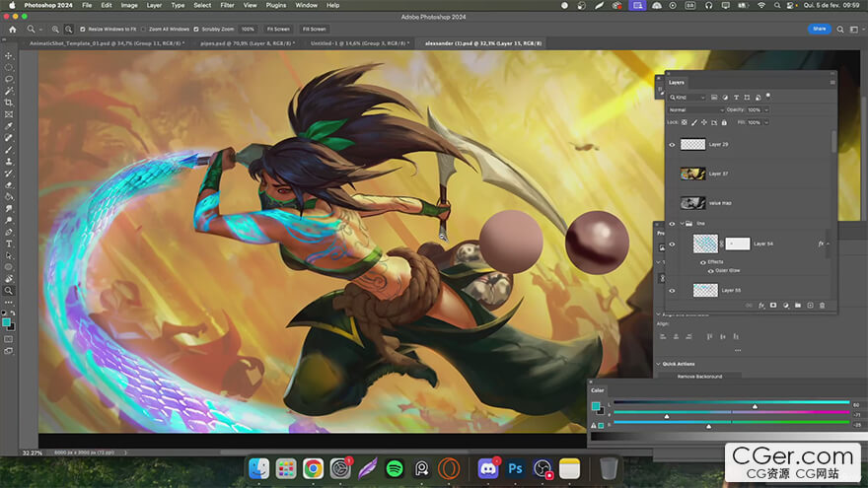Select the Type tool in the toolbar
Screen dimensions: 868x488
[9, 244]
